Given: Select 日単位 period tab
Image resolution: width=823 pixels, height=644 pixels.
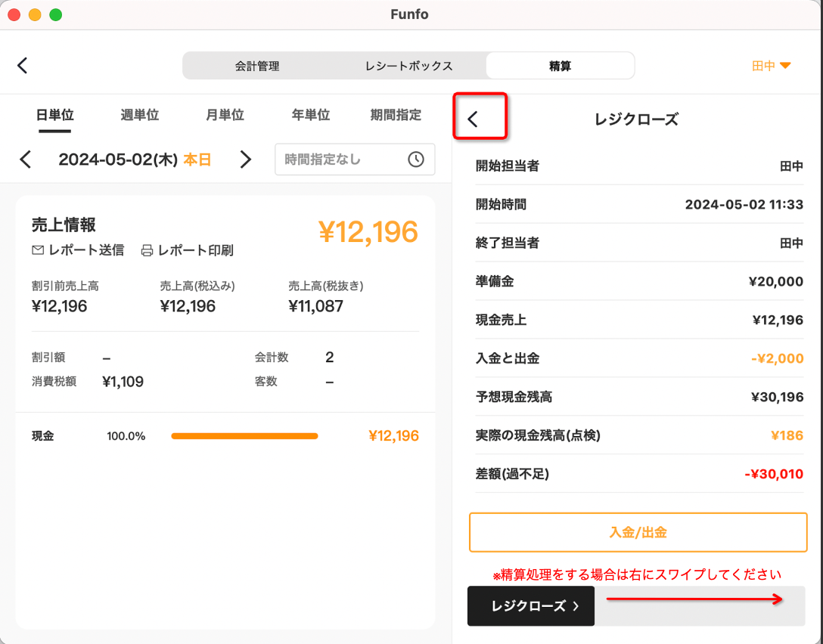Looking at the screenshot, I should [54, 116].
